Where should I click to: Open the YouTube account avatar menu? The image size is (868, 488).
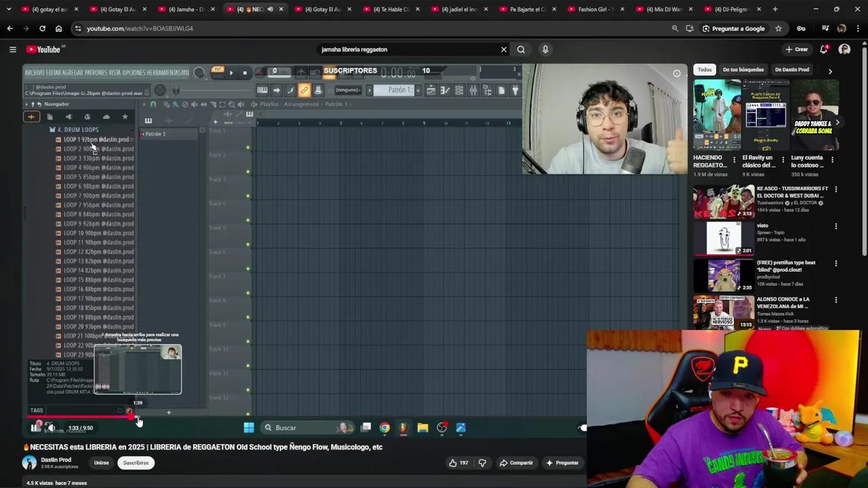(x=844, y=49)
